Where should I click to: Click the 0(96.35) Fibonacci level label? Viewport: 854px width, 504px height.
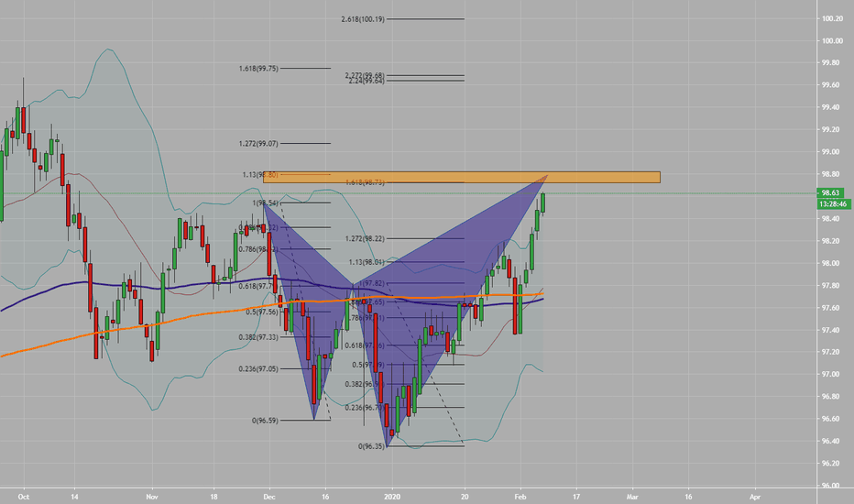pos(371,446)
